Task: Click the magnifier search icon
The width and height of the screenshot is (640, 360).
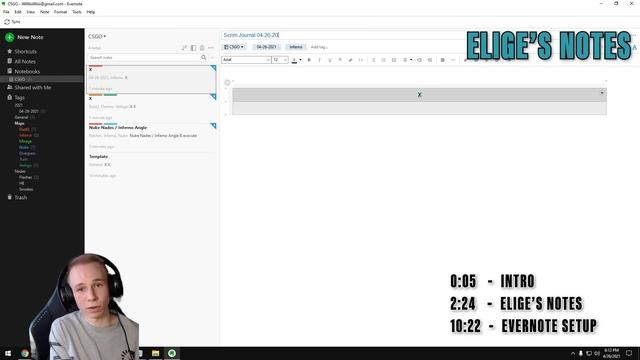Action: (203, 58)
